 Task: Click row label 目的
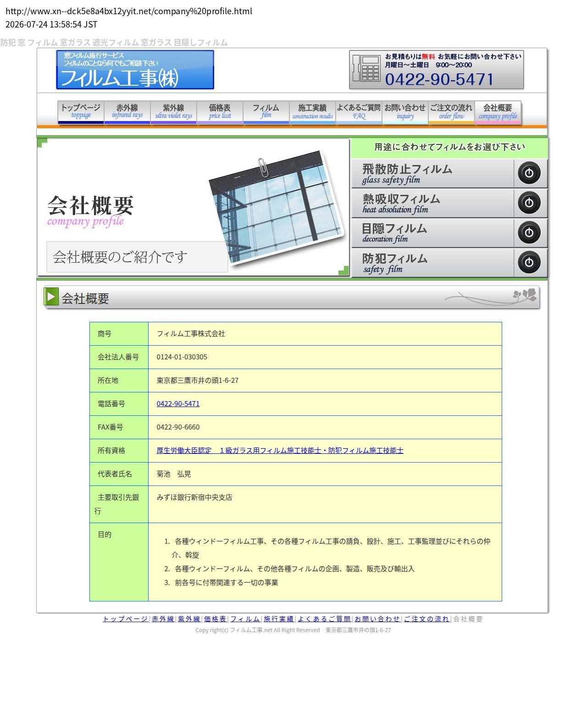pos(105,535)
